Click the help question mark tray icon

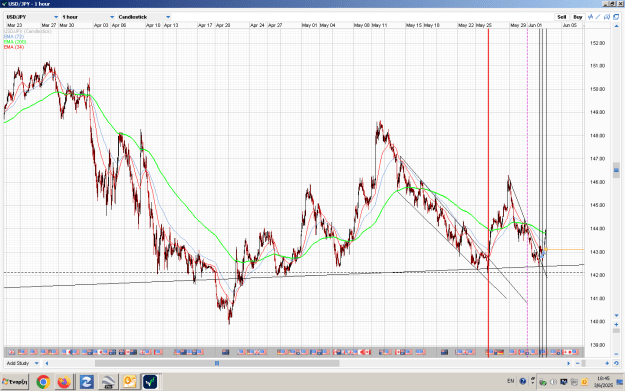pyautogui.click(x=523, y=381)
